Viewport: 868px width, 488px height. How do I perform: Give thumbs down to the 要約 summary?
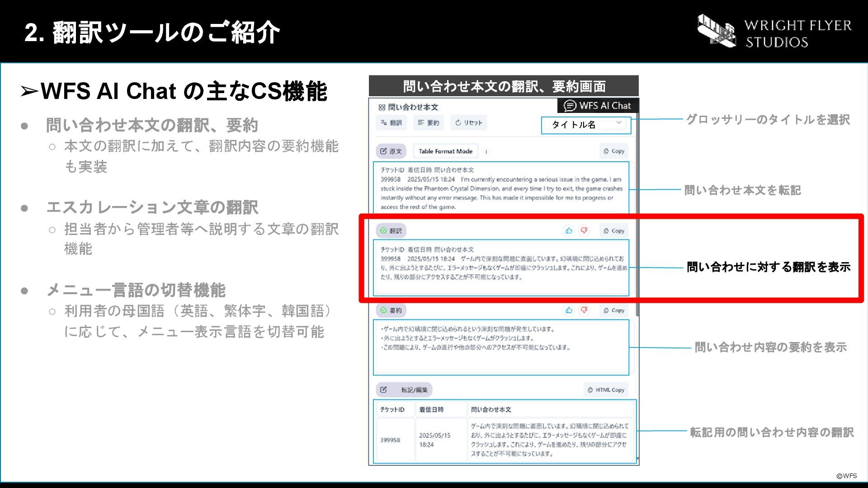click(x=584, y=310)
